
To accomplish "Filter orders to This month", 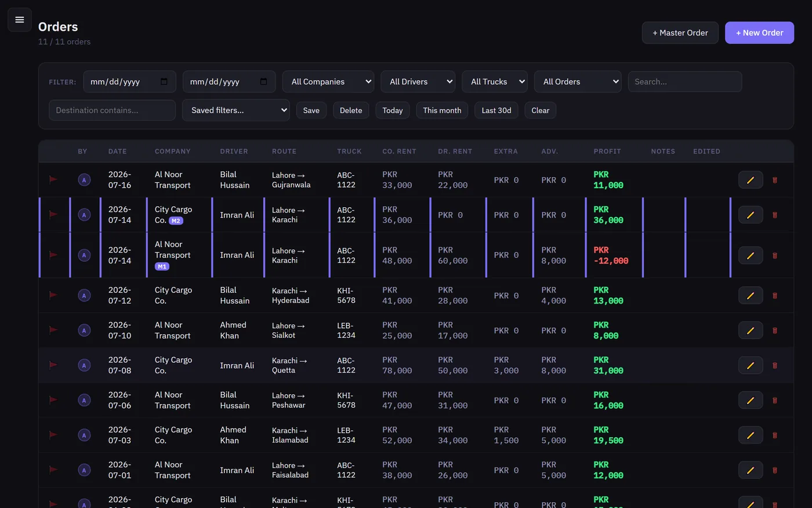I will click(442, 110).
